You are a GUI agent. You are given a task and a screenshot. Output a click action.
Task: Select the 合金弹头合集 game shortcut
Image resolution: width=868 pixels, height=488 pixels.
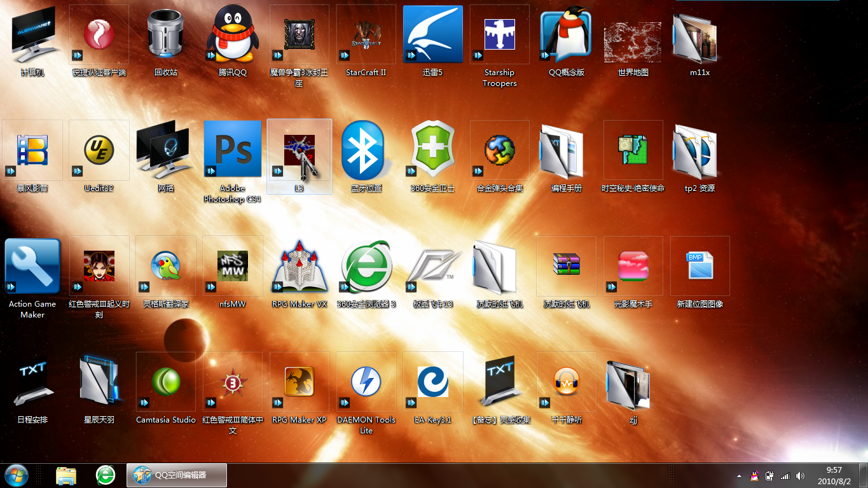(500, 150)
